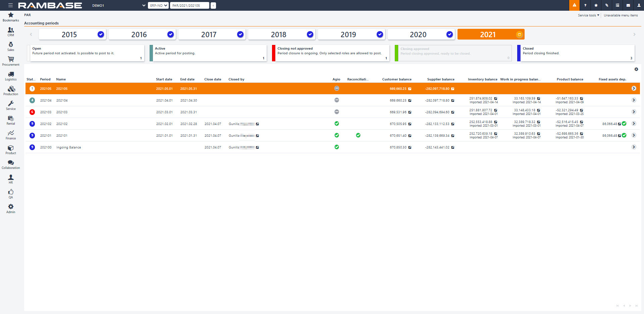Open the Finance module in sidebar
The width and height of the screenshot is (644, 314).
pos(11,135)
